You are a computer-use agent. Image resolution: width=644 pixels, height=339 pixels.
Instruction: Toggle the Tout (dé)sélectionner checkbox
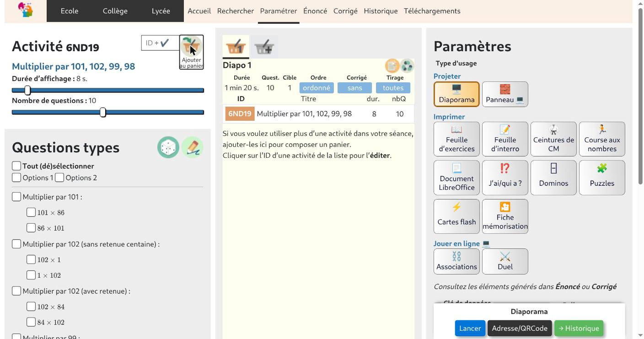(x=16, y=166)
